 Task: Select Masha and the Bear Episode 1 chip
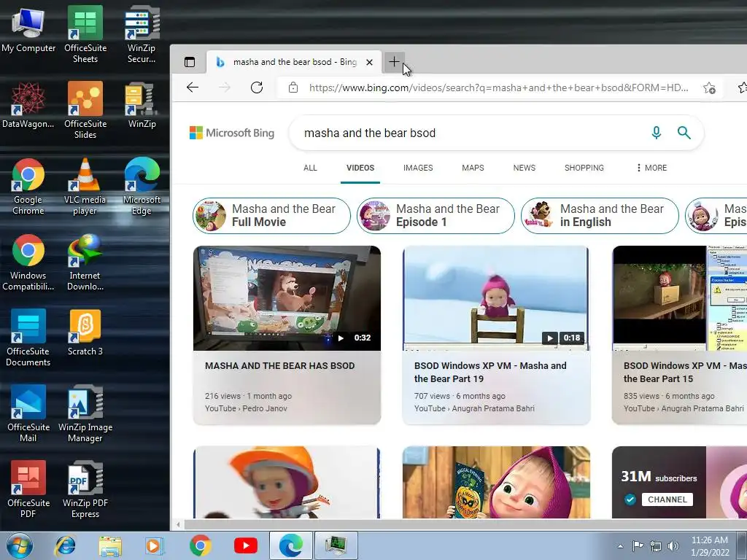[x=436, y=216]
